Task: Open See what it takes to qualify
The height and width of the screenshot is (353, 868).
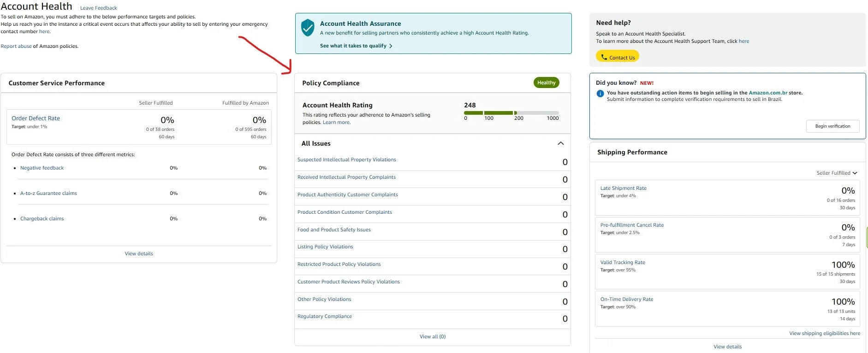Action: (x=356, y=46)
